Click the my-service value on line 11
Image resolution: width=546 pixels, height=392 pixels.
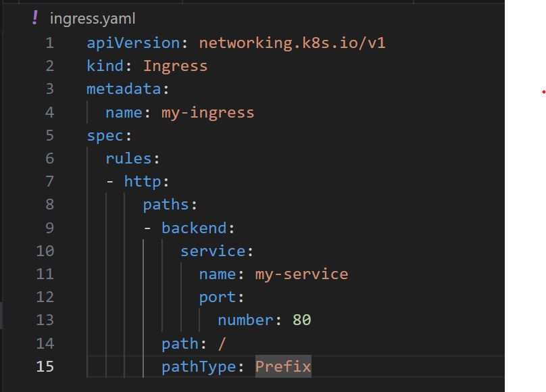(301, 274)
